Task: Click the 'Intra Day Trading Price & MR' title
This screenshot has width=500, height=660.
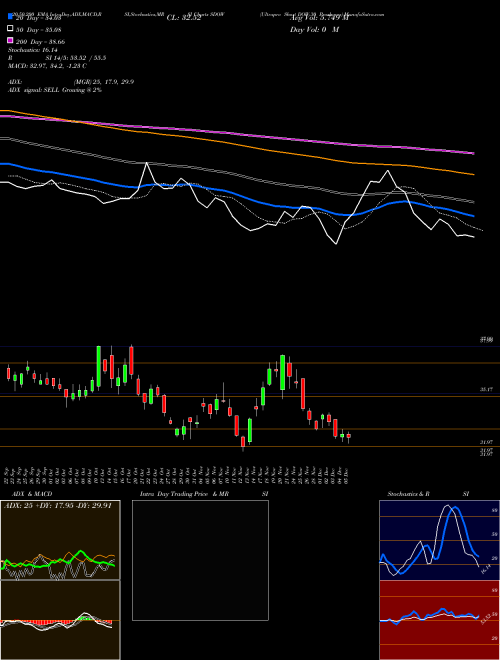Action: (x=184, y=494)
